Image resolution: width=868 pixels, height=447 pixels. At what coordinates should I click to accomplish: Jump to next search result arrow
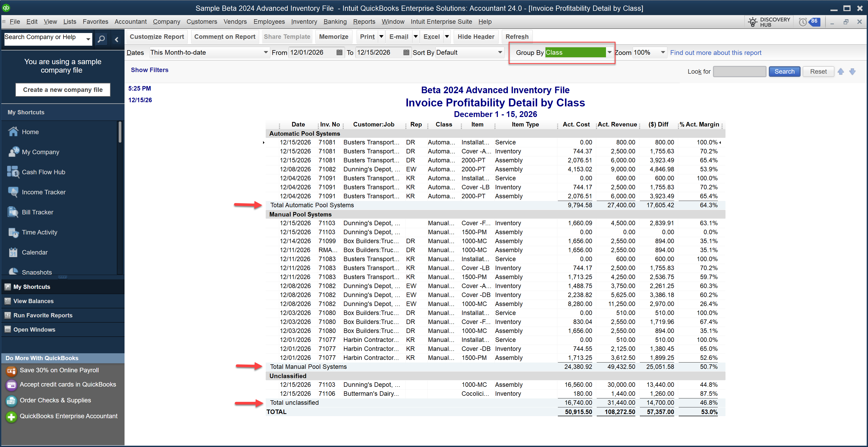tap(852, 71)
